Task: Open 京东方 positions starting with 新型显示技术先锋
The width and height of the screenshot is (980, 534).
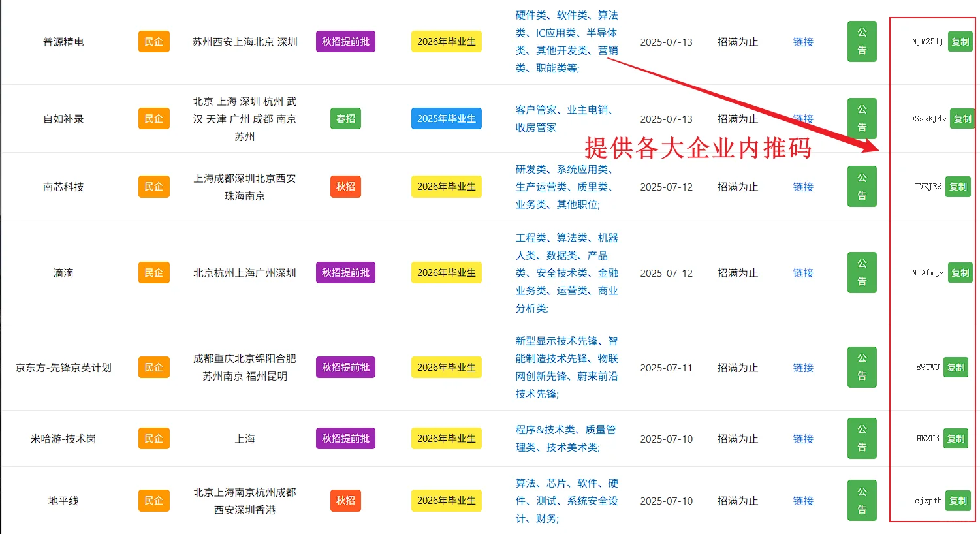Action: point(567,368)
